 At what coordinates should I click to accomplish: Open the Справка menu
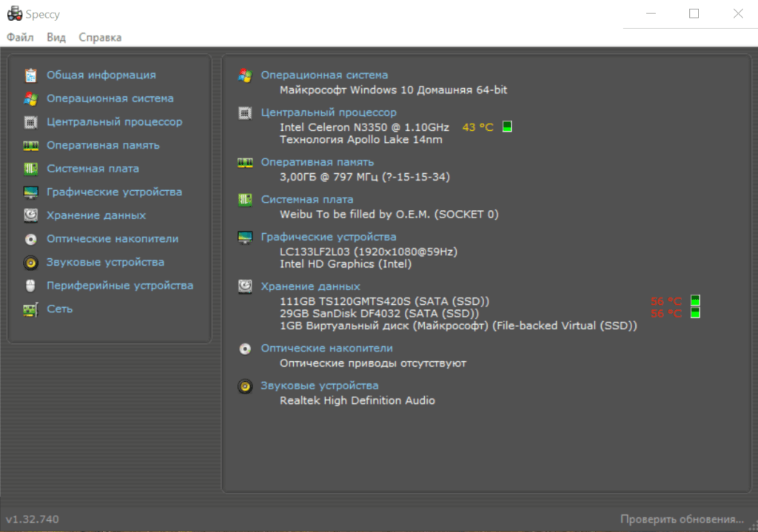[100, 38]
